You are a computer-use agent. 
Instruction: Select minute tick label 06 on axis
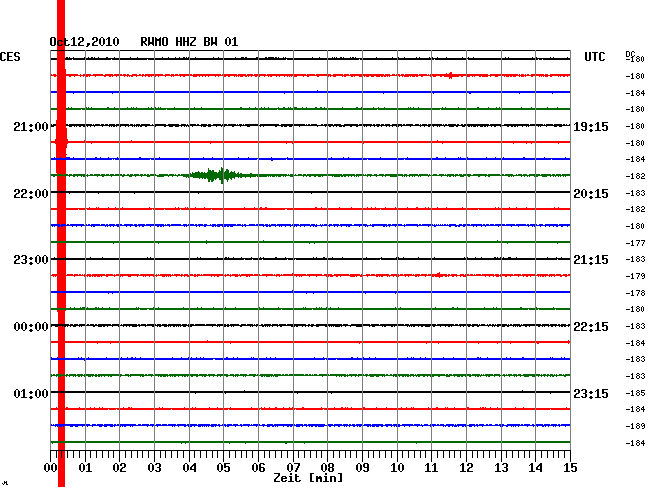[x=258, y=468]
